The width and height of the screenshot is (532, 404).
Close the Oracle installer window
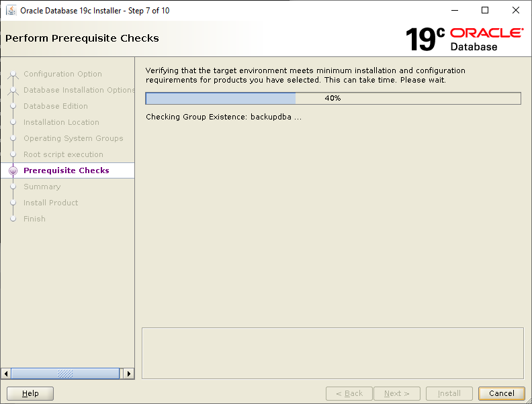coord(516,11)
